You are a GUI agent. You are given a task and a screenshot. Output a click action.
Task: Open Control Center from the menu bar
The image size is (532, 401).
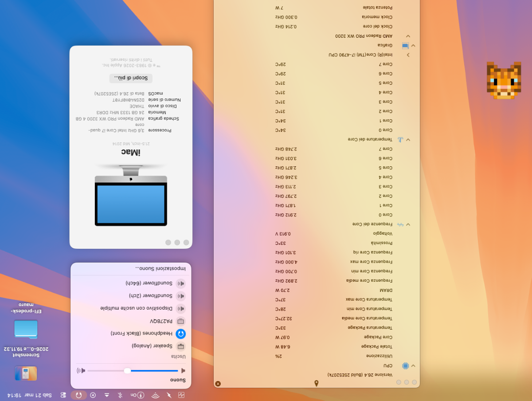coord(63,395)
